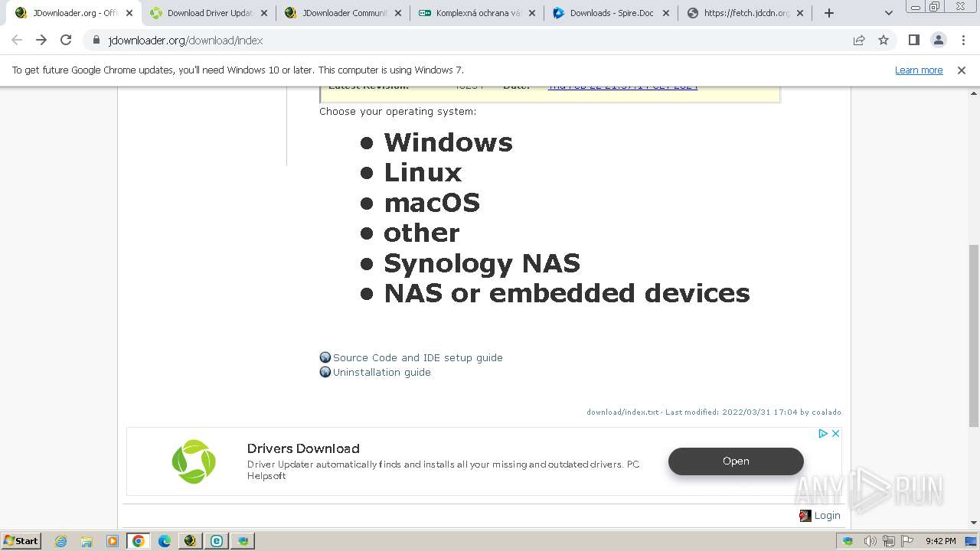Open JDownloader icon on taskbar
Viewport: 980px width, 551px height.
tap(191, 541)
